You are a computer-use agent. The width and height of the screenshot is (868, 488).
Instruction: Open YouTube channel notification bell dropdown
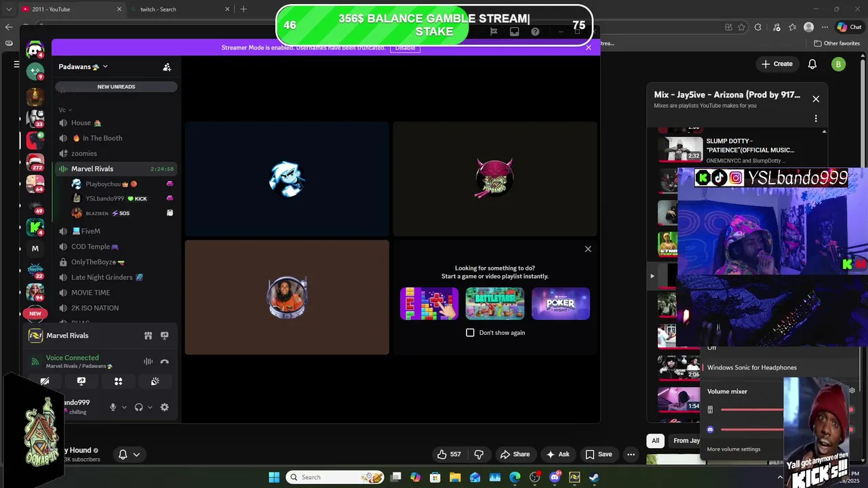click(129, 454)
